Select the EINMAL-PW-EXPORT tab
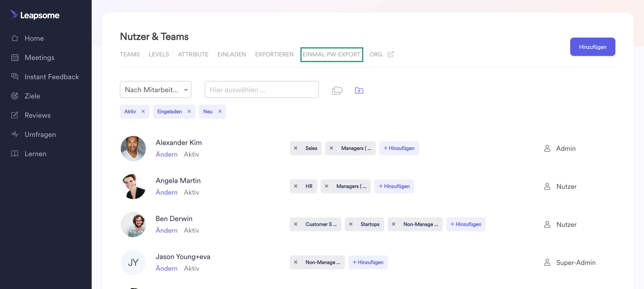 pos(331,55)
